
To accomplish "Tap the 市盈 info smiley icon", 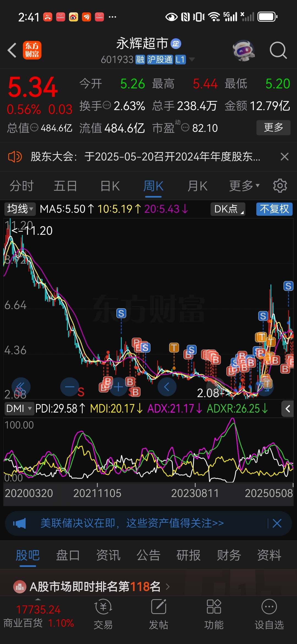I will click(x=185, y=127).
